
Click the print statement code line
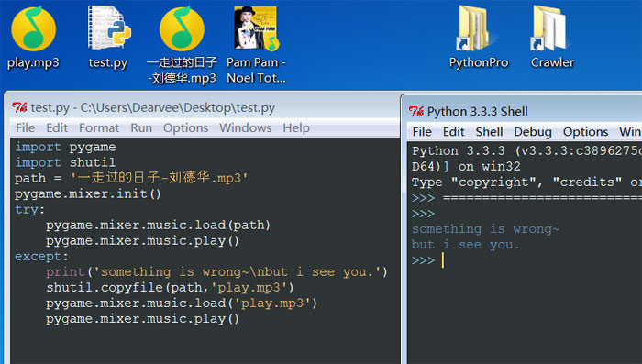216,271
